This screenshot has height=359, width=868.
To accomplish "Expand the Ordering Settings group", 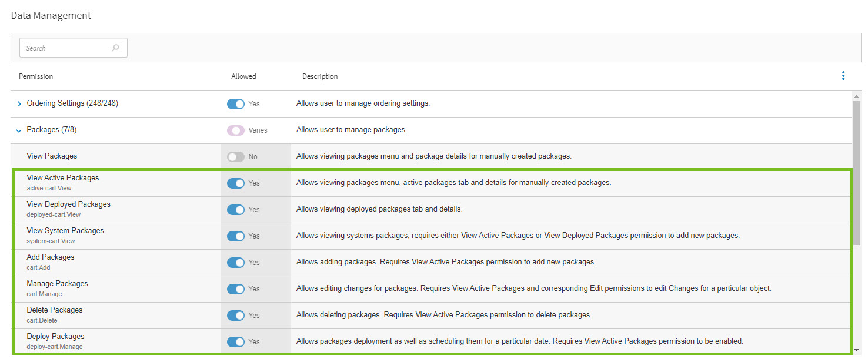I will click(x=19, y=103).
